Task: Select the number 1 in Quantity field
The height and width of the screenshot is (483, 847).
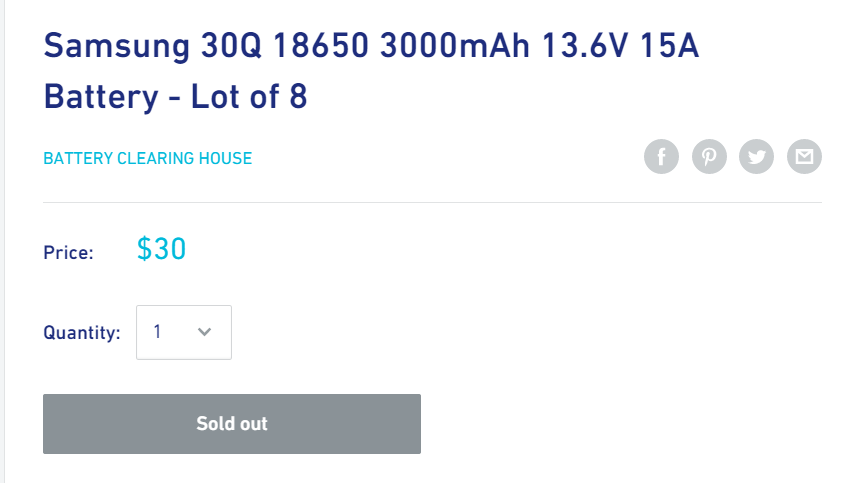Action: [x=158, y=332]
